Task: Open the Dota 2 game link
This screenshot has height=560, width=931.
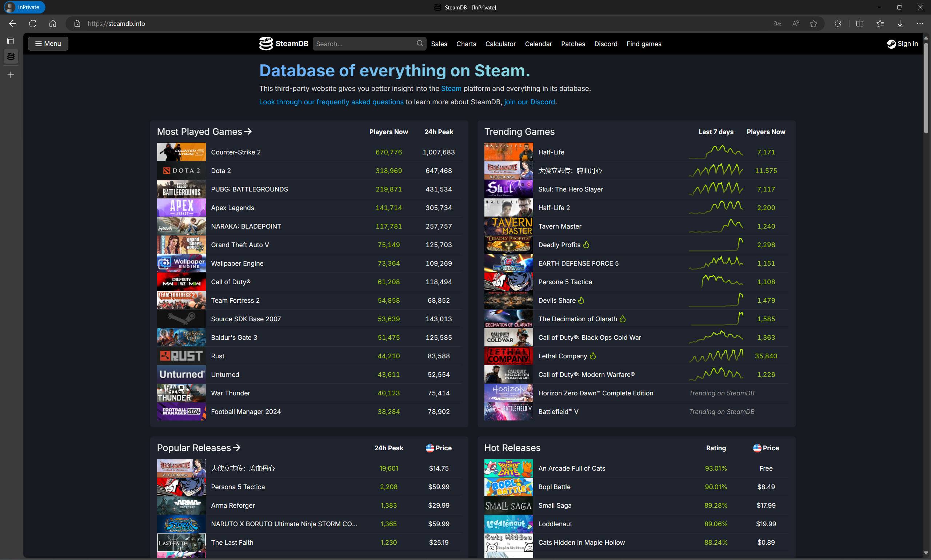Action: (x=221, y=170)
